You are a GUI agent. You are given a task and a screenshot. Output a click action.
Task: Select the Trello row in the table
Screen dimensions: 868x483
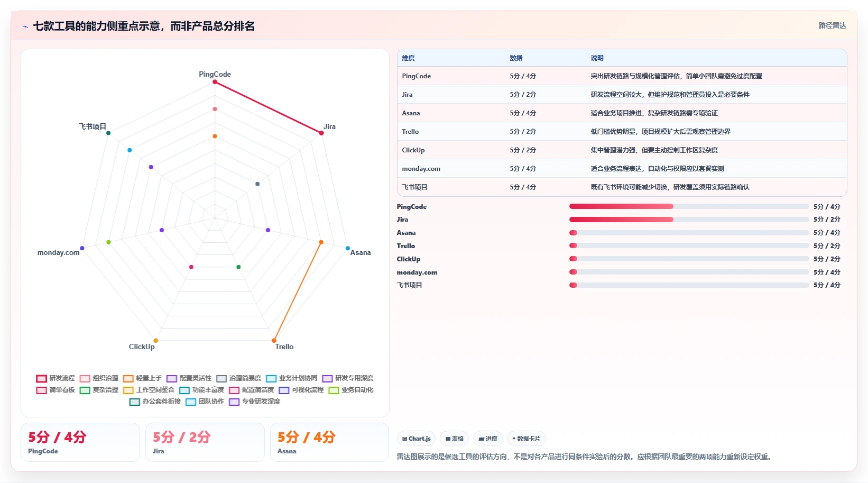pos(622,132)
